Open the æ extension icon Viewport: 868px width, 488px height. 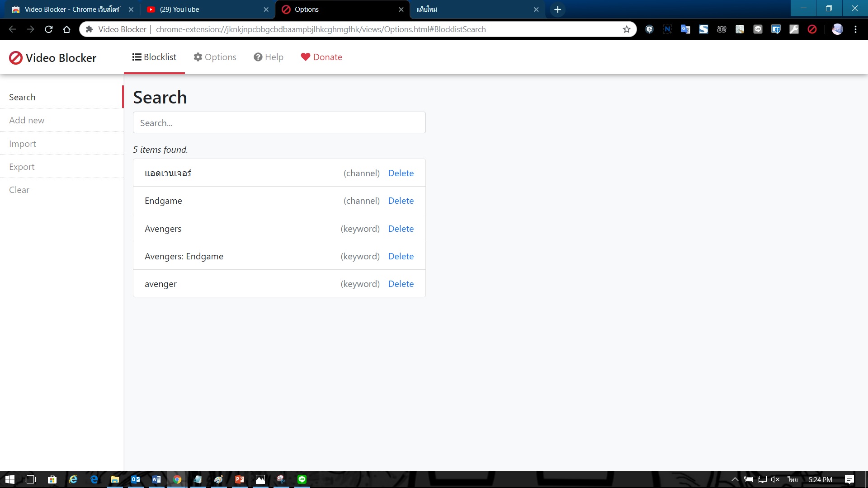tap(722, 29)
